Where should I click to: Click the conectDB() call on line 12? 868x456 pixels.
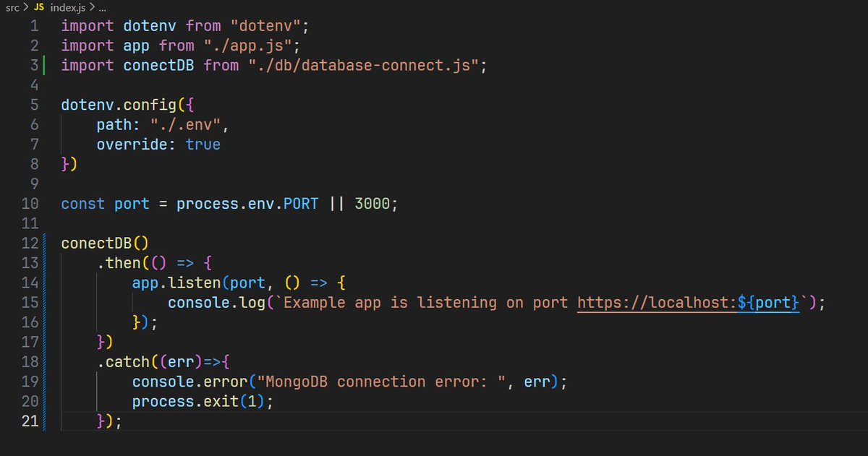click(106, 244)
